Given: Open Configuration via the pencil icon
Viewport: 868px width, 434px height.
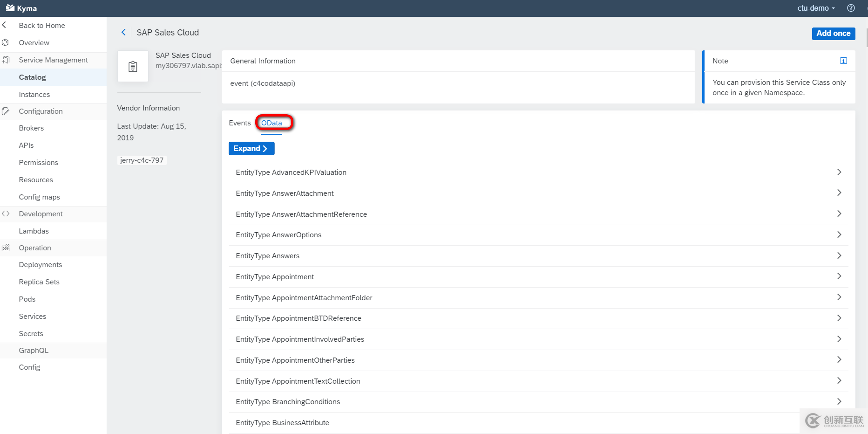Looking at the screenshot, I should tap(6, 111).
